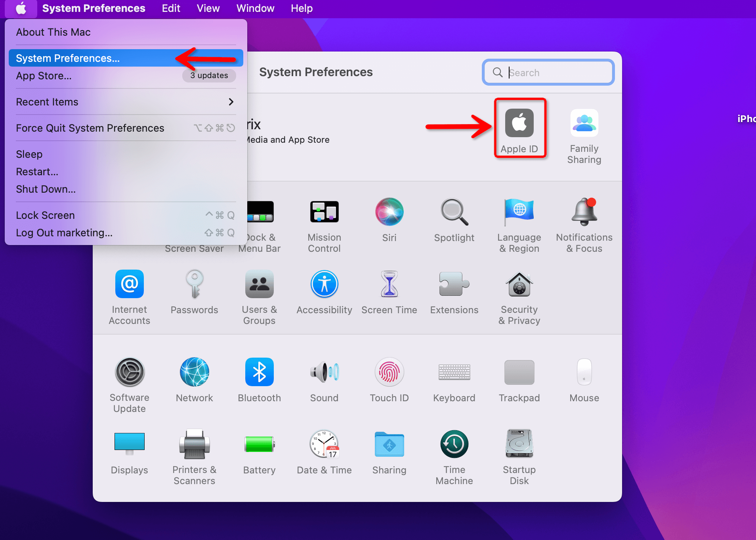This screenshot has width=756, height=540.
Task: Open Startup Disk preferences
Action: coord(519,458)
